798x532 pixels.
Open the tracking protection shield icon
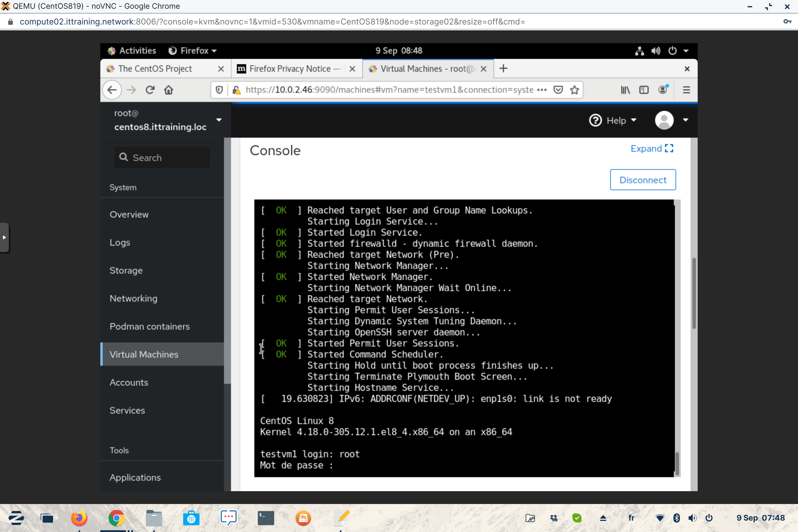tap(219, 90)
